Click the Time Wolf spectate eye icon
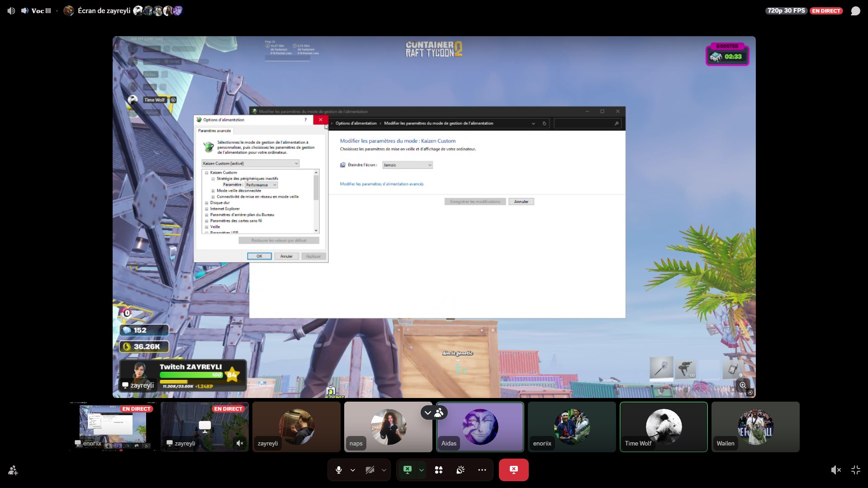The height and width of the screenshot is (488, 868). tap(173, 100)
